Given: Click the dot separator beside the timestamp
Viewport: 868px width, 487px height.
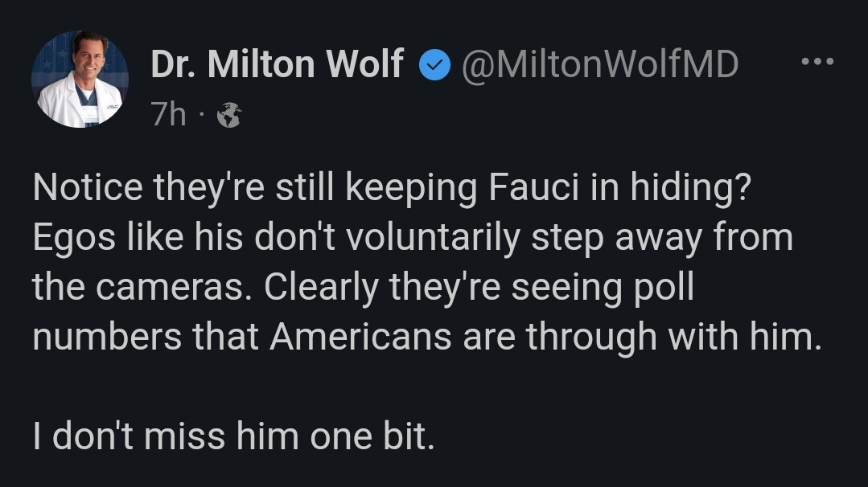Looking at the screenshot, I should tap(202, 117).
